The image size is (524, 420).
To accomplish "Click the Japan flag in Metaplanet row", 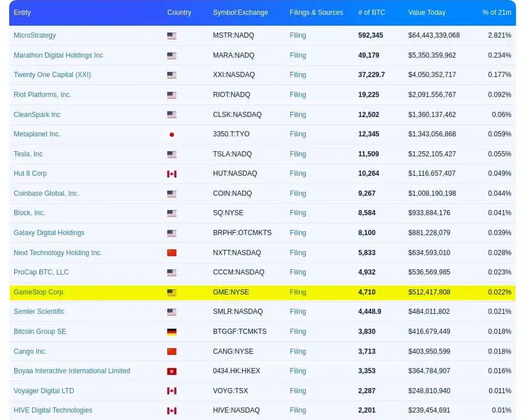I will pyautogui.click(x=172, y=135).
